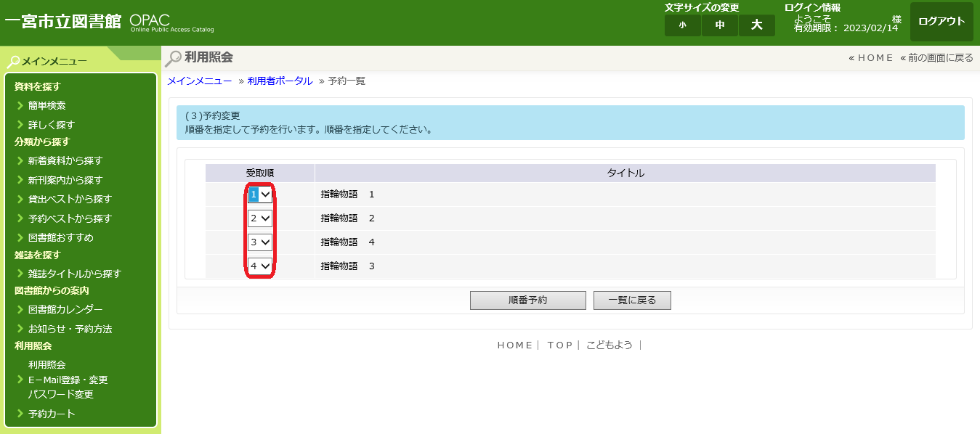Image resolution: width=980 pixels, height=434 pixels.
Task: Click the magnifier icon beside メインメニュー
Action: pos(13,62)
